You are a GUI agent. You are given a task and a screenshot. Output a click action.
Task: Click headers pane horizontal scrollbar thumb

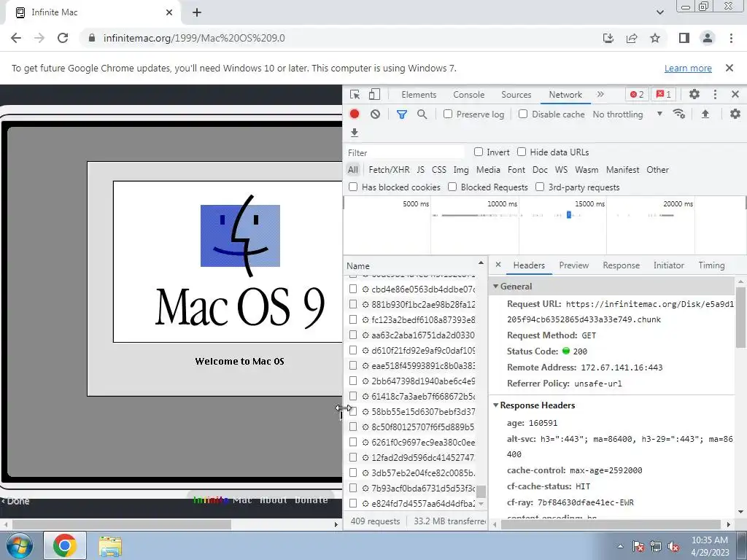point(612,524)
